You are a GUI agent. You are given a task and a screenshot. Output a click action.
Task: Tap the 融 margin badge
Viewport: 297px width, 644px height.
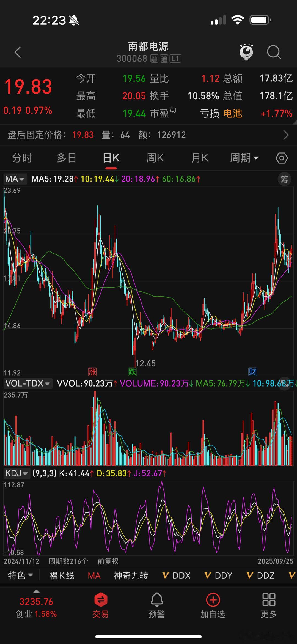coord(154,59)
